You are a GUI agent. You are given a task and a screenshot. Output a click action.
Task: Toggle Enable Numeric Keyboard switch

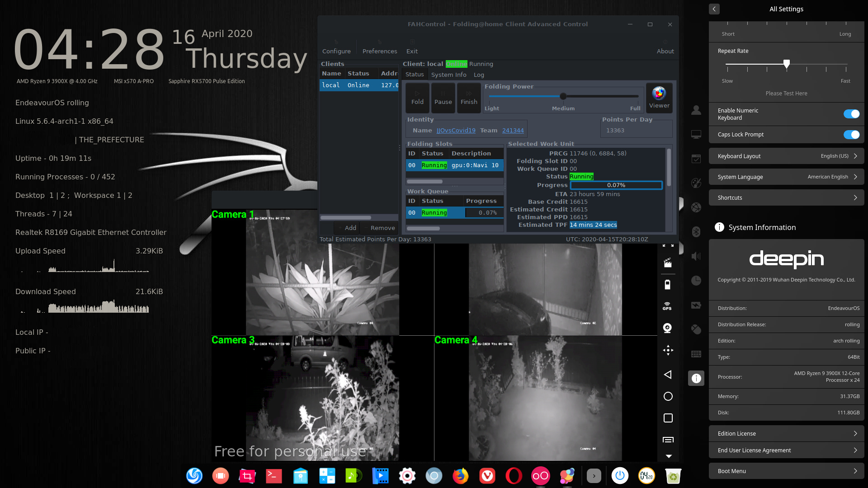[x=851, y=114]
